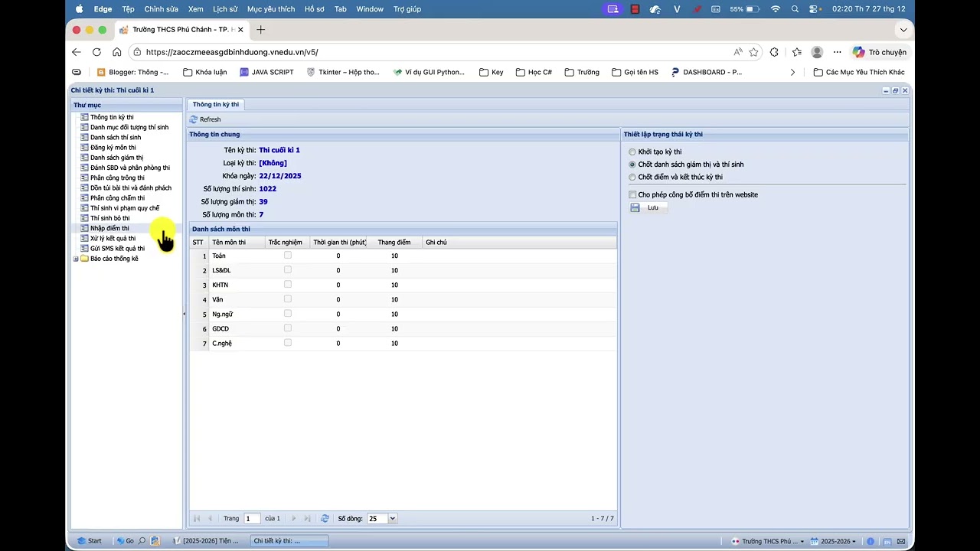
Task: Open the 2025-2026 school year dropdown
Action: pyautogui.click(x=834, y=541)
